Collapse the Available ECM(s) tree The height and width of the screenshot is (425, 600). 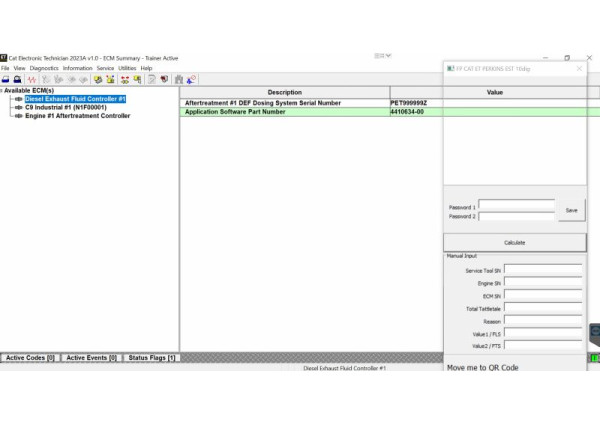click(2, 91)
